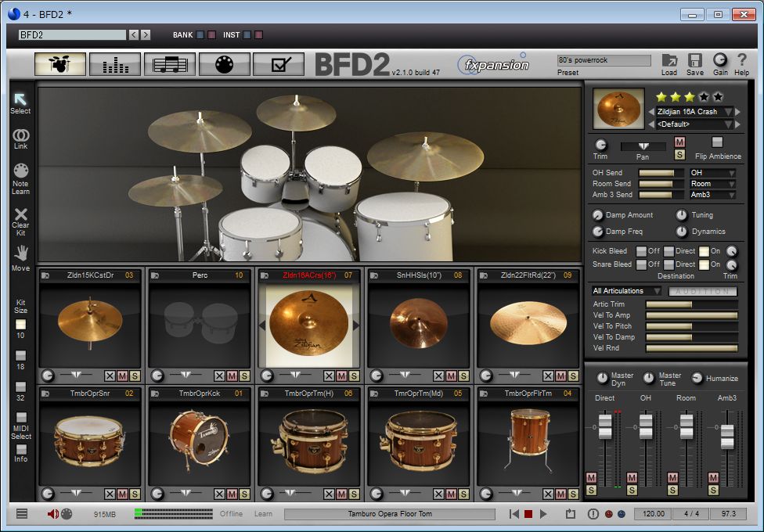Open the Grooves page tab

pyautogui.click(x=170, y=64)
